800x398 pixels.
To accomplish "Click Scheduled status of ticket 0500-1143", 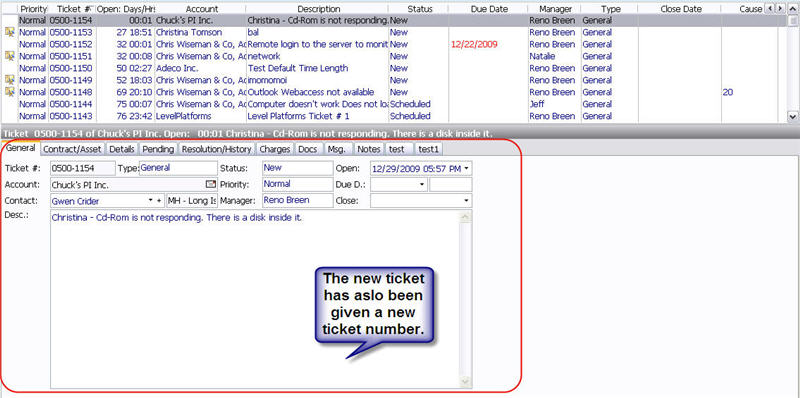I will [410, 116].
